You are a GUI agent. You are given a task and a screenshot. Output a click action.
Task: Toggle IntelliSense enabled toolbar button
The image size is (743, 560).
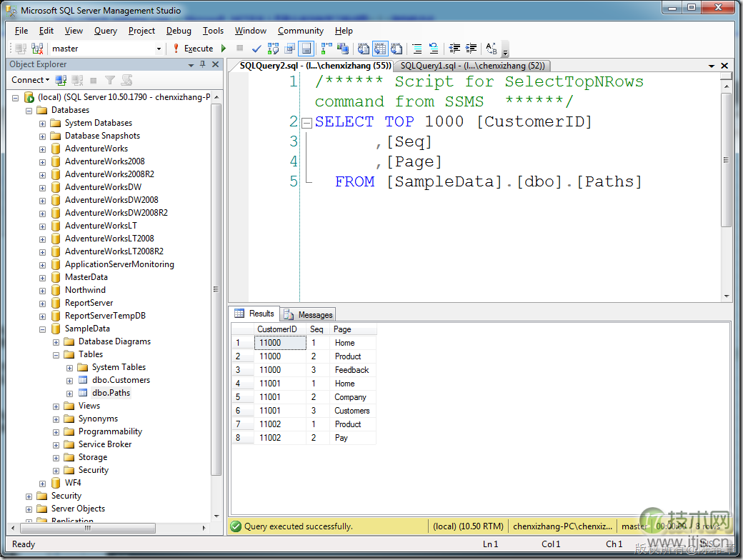(x=306, y=49)
